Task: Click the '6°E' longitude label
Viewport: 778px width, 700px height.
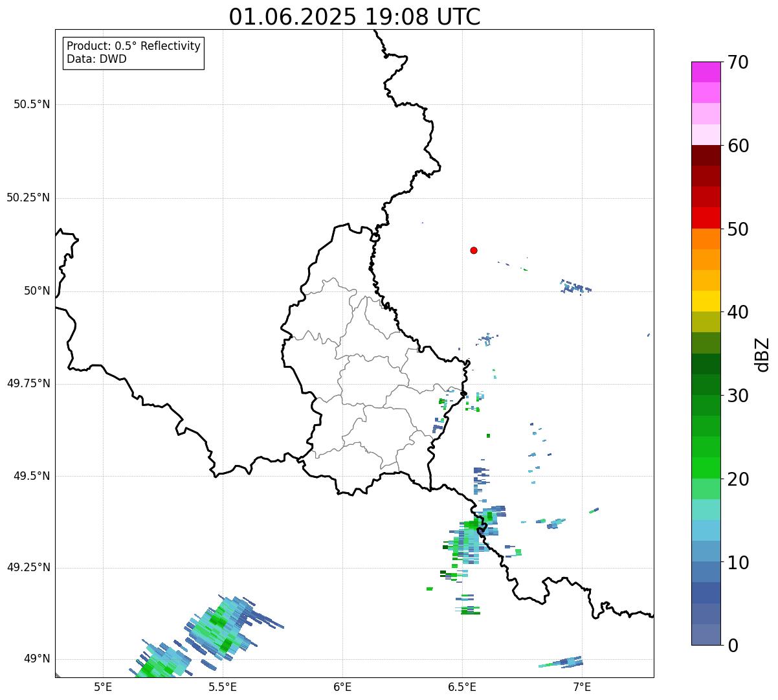Action: (x=342, y=686)
